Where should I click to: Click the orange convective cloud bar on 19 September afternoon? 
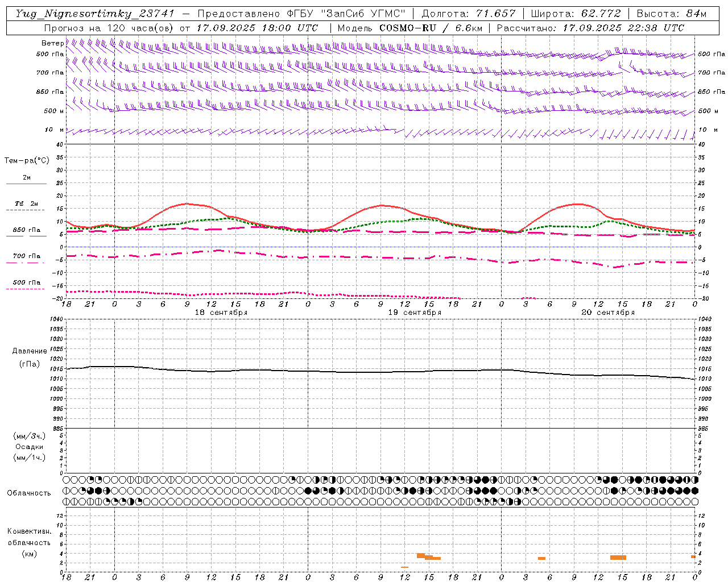pos(428,557)
